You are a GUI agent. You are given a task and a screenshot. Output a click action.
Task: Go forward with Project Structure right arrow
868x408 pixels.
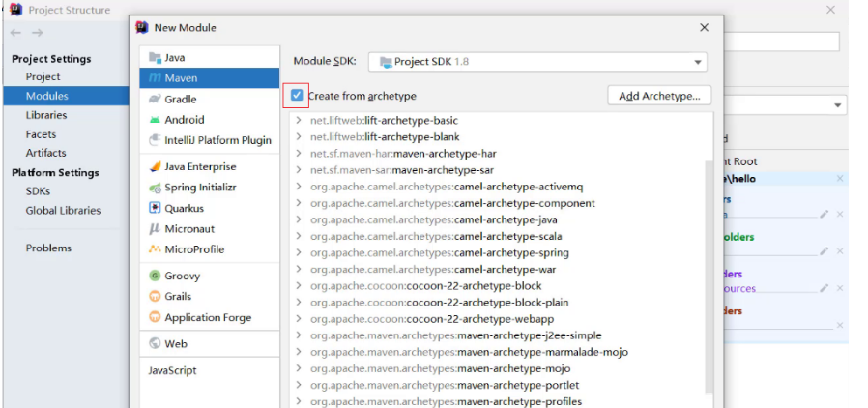click(37, 33)
